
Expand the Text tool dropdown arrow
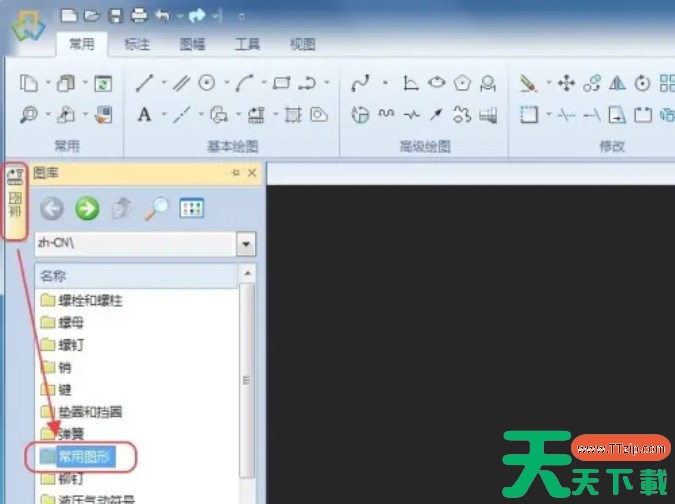[164, 114]
